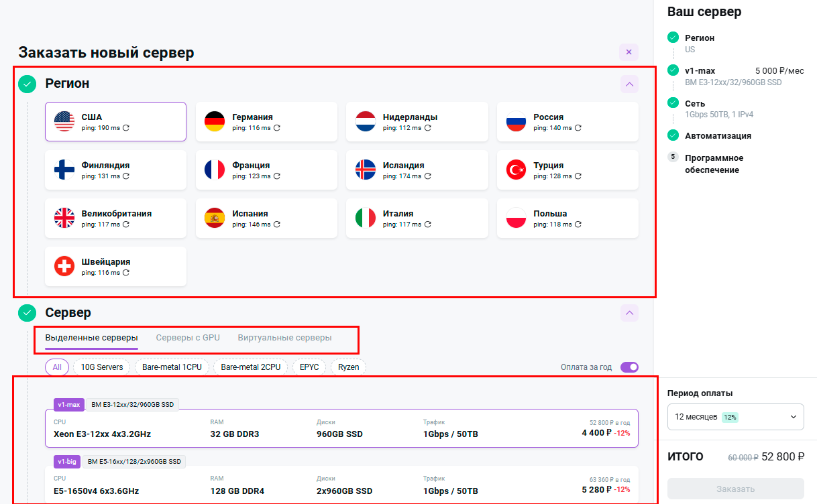Screen dimensions: 817x504
Task: Collapse the Регион section
Action: tap(629, 84)
